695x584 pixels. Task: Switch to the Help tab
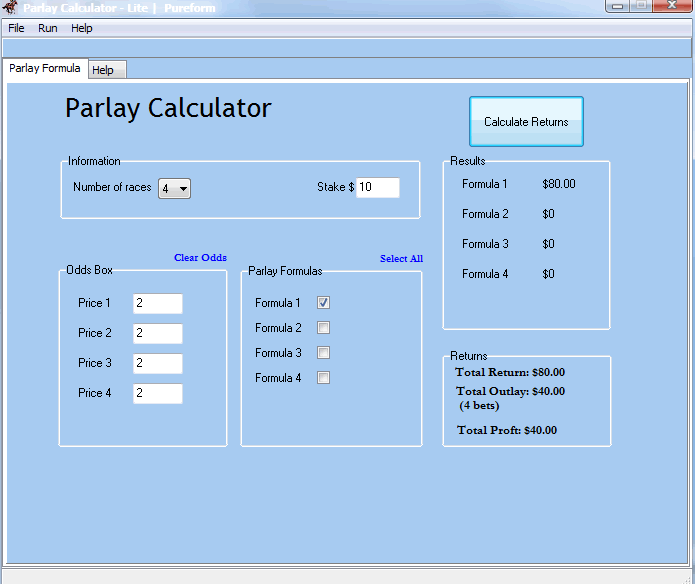pyautogui.click(x=103, y=70)
